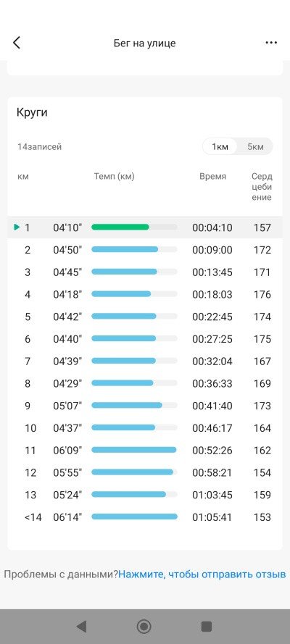Open the three-dot more options menu
Image resolution: width=290 pixels, height=644 pixels.
pos(271,43)
